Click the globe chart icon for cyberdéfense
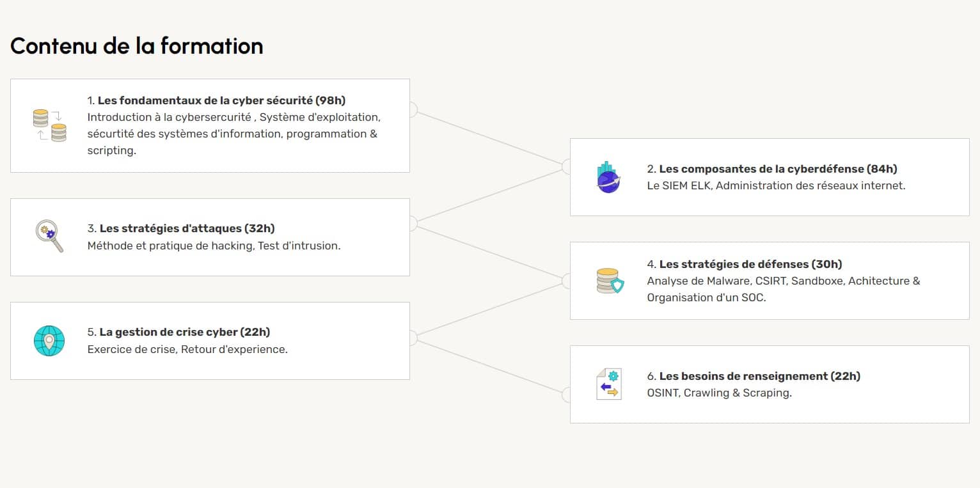980x488 pixels. pos(608,177)
